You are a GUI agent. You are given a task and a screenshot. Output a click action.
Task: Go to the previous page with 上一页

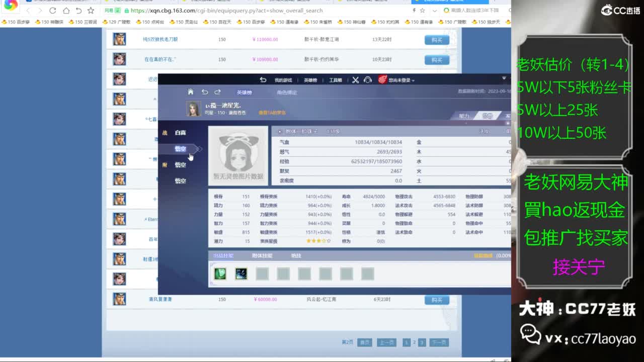click(386, 342)
